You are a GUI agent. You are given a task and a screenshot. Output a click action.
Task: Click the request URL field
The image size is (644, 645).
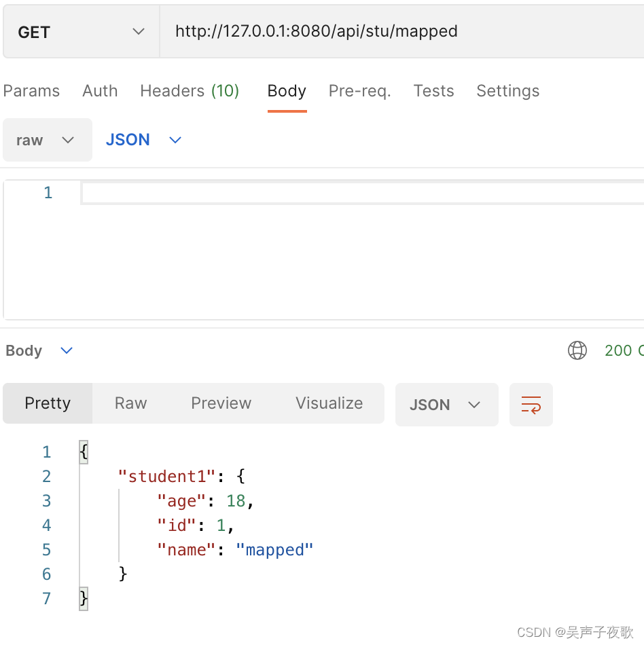(401, 32)
